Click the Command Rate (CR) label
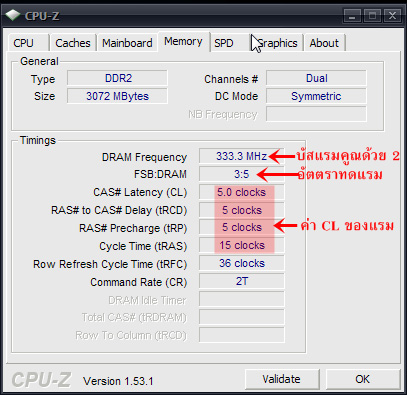407x395 pixels. tap(139, 282)
